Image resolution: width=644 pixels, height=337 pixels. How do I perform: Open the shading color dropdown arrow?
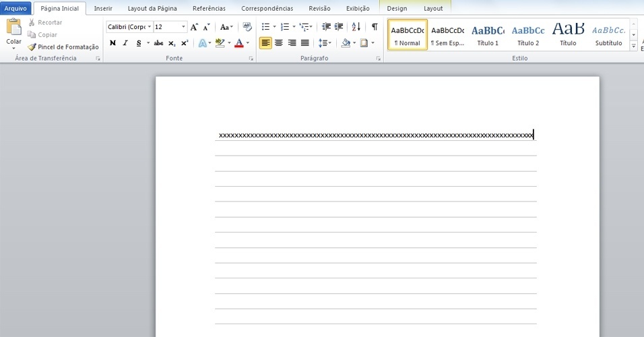pyautogui.click(x=354, y=42)
